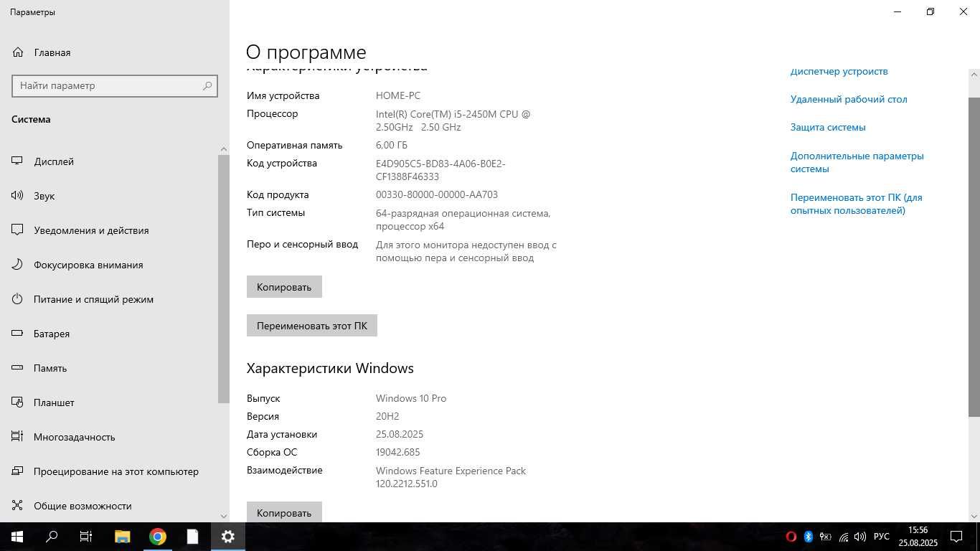
Task: Click OS build 19042.685
Action: pos(398,452)
